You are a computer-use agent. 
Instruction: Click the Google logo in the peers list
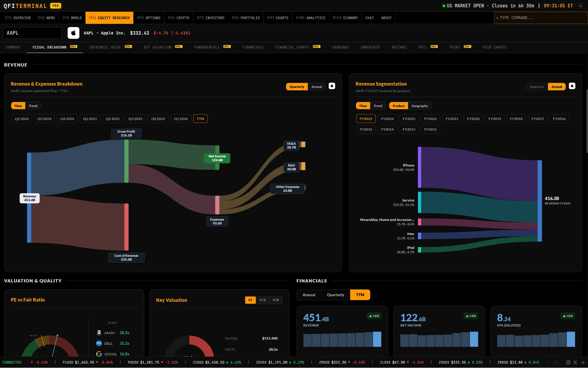(99, 354)
